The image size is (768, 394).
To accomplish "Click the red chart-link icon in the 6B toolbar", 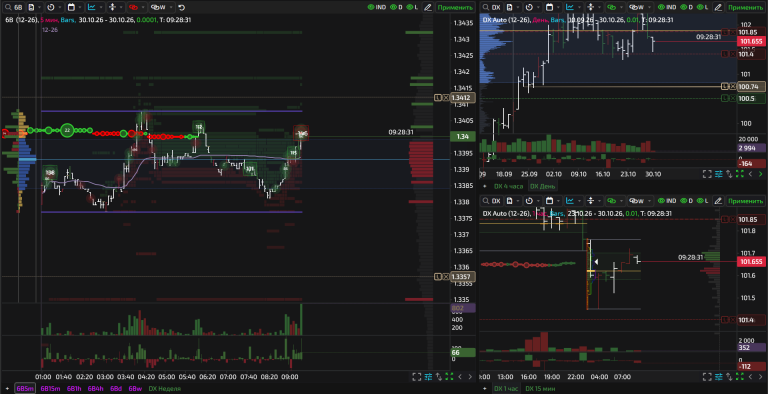I will (133, 7).
